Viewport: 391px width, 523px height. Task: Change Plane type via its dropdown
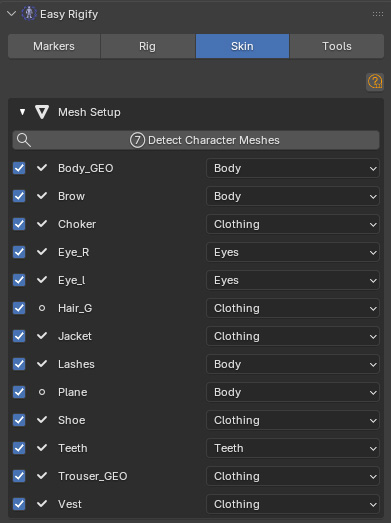[293, 392]
